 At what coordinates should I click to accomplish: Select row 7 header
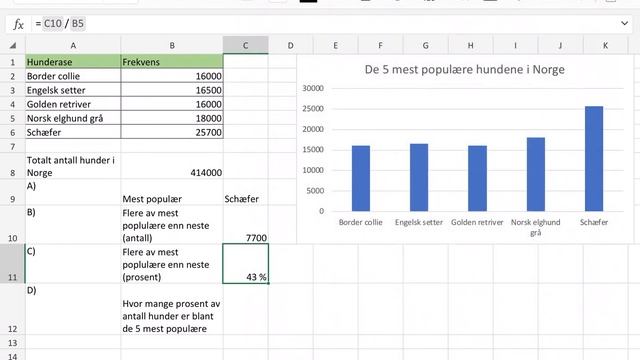point(13,147)
